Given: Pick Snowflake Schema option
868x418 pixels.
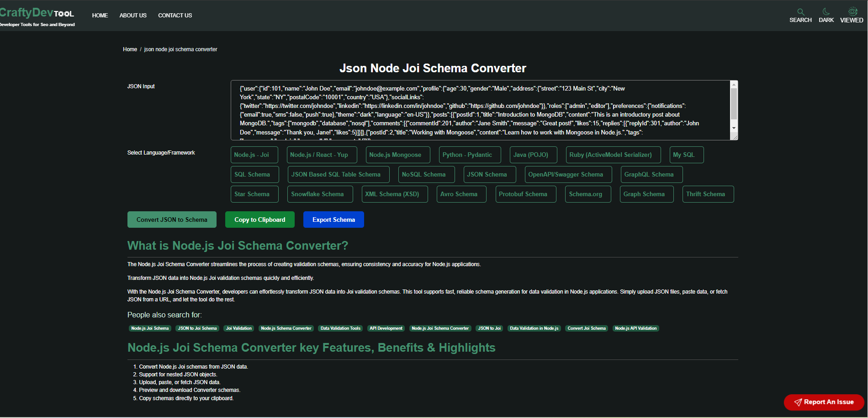Looking at the screenshot, I should 320,194.
